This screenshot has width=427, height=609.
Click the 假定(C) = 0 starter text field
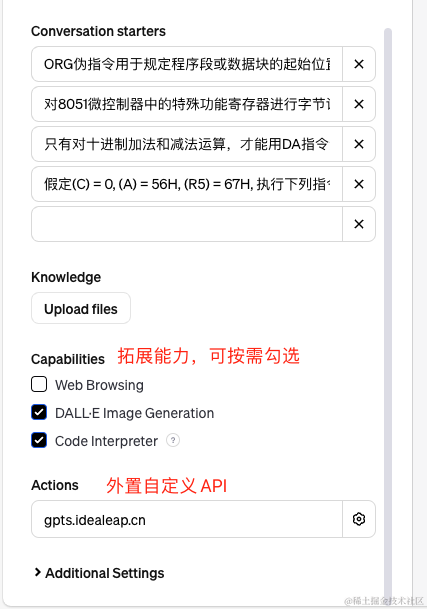[x=187, y=184]
